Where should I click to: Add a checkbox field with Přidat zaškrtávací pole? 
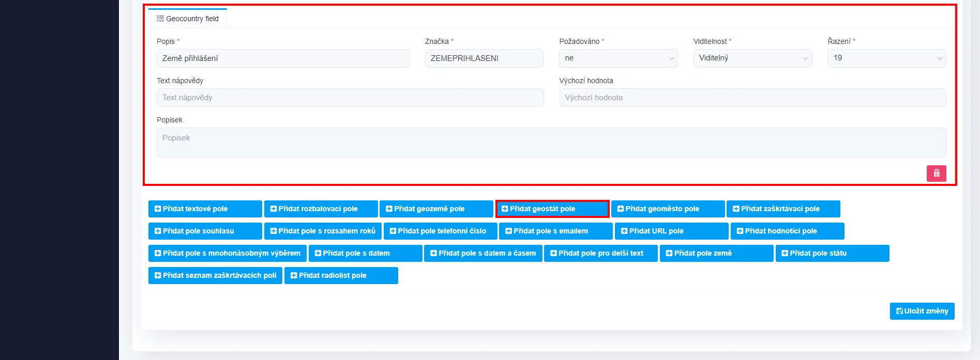pyautogui.click(x=783, y=209)
